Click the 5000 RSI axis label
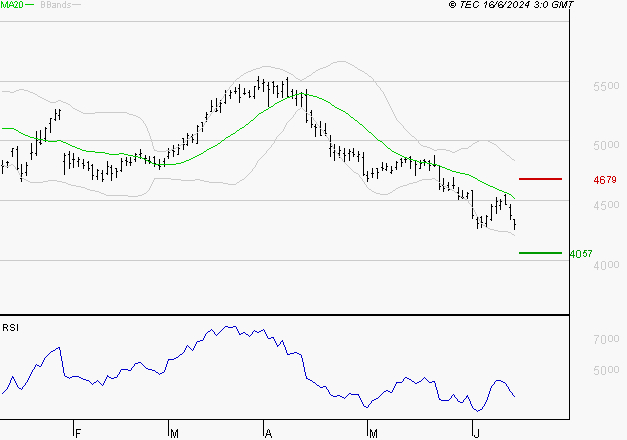The height and width of the screenshot is (440, 627). point(606,370)
